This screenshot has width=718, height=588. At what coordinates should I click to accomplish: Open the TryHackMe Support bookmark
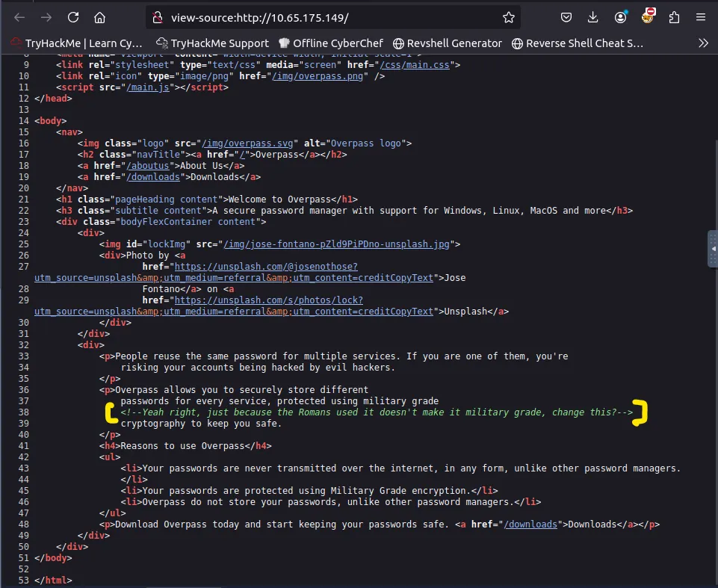click(212, 43)
